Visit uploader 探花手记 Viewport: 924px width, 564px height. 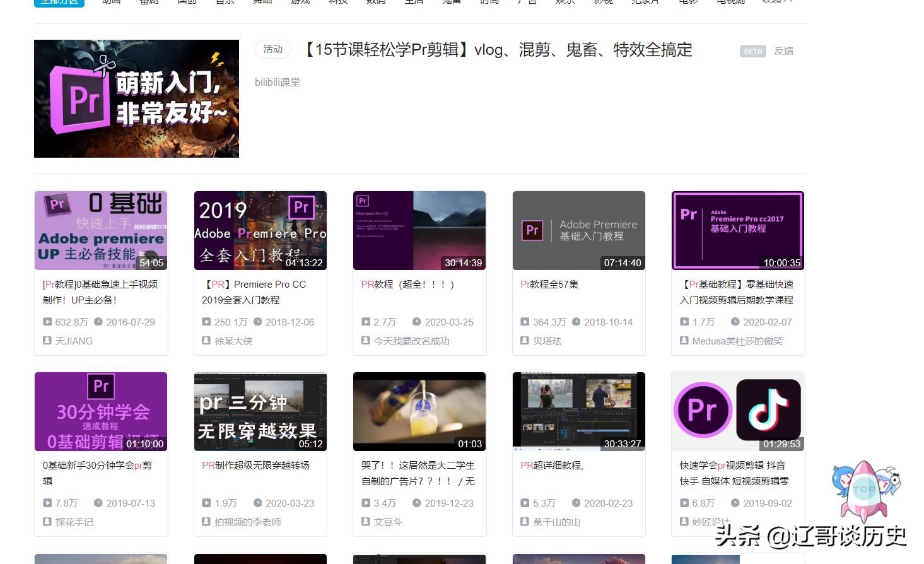(74, 522)
